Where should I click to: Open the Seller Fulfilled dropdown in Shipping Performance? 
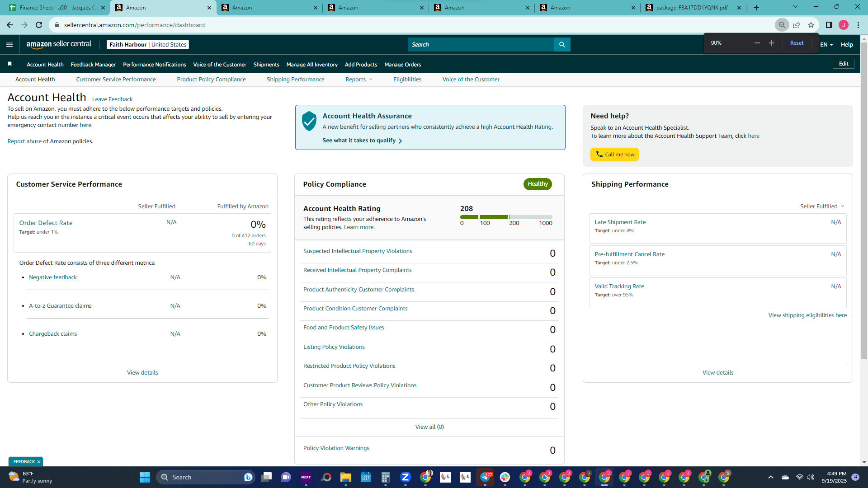[822, 206]
